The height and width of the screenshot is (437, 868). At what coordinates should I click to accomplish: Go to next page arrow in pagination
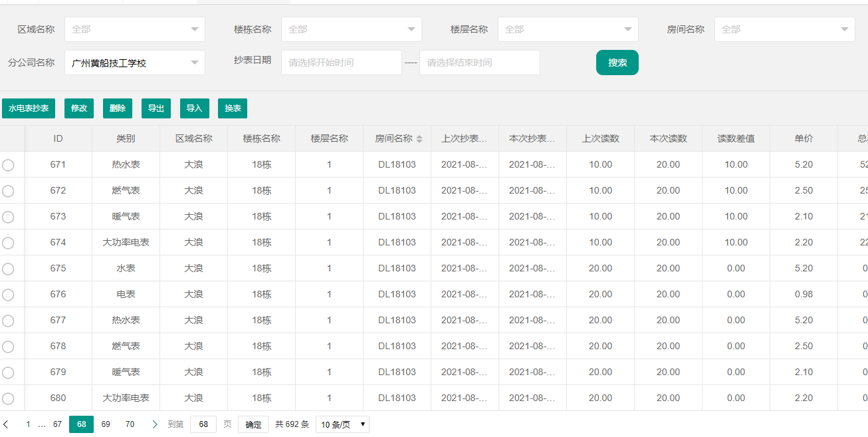(155, 424)
